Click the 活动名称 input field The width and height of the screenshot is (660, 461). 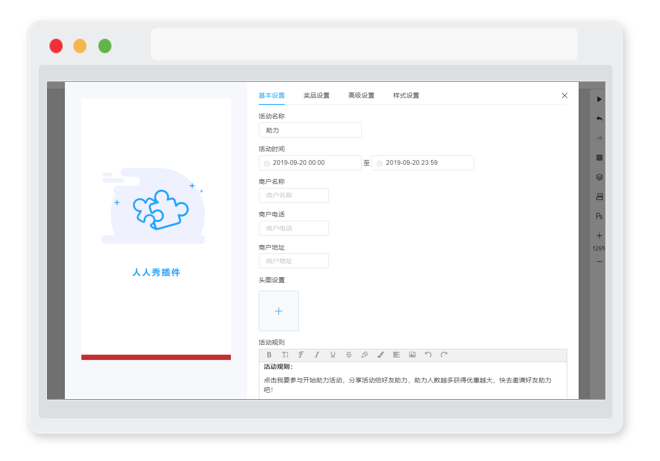[310, 130]
